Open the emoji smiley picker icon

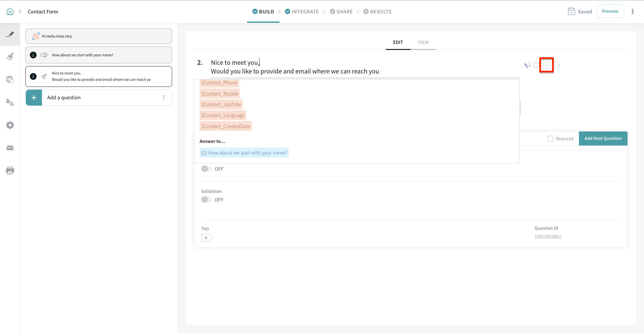point(536,65)
